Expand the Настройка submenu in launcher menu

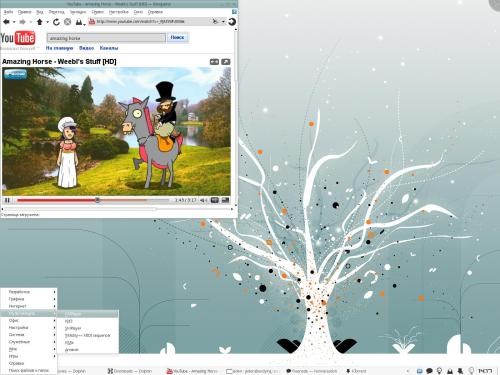29,328
